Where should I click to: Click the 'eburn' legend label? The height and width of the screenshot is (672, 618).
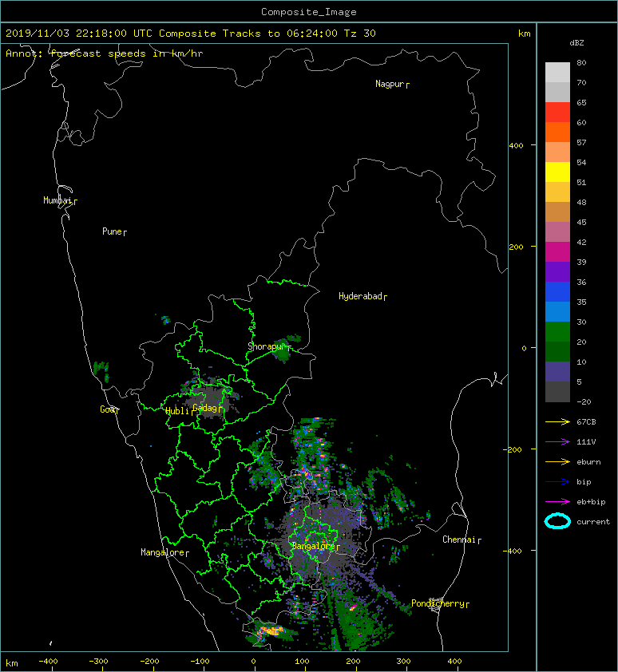pos(588,462)
